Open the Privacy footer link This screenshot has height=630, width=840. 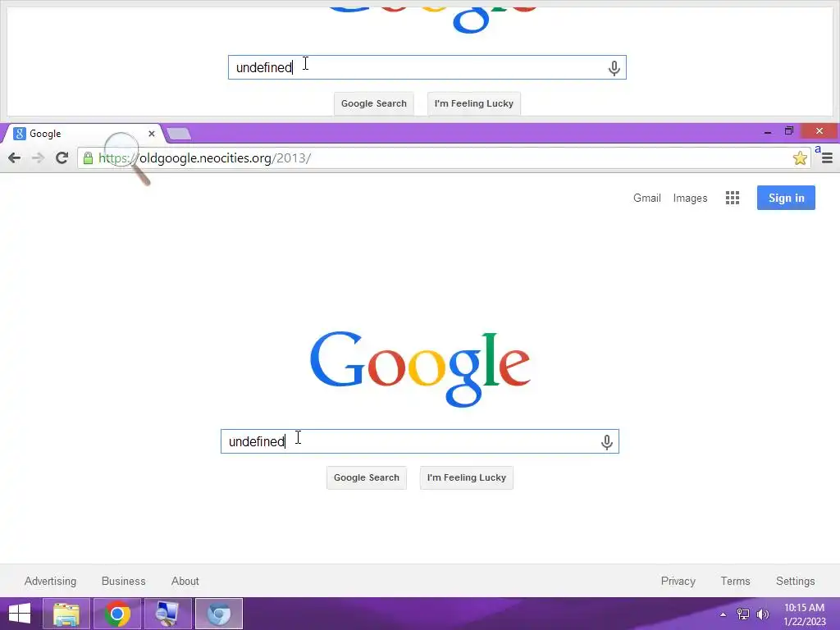(678, 581)
